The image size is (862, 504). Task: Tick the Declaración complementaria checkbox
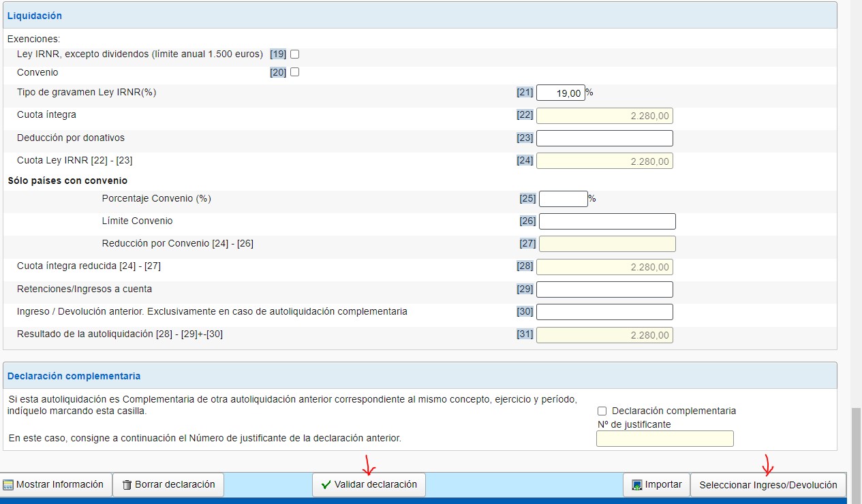pos(602,411)
